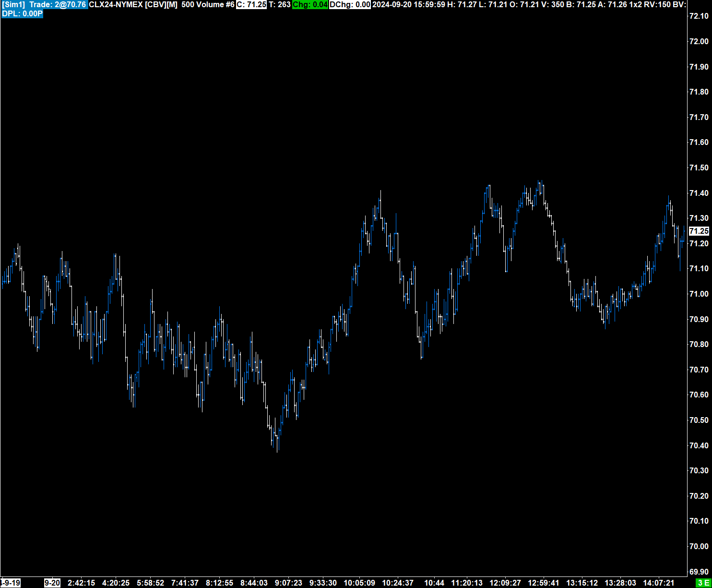
Task: Click the 9:07:23 time axis label
Action: pyautogui.click(x=289, y=583)
